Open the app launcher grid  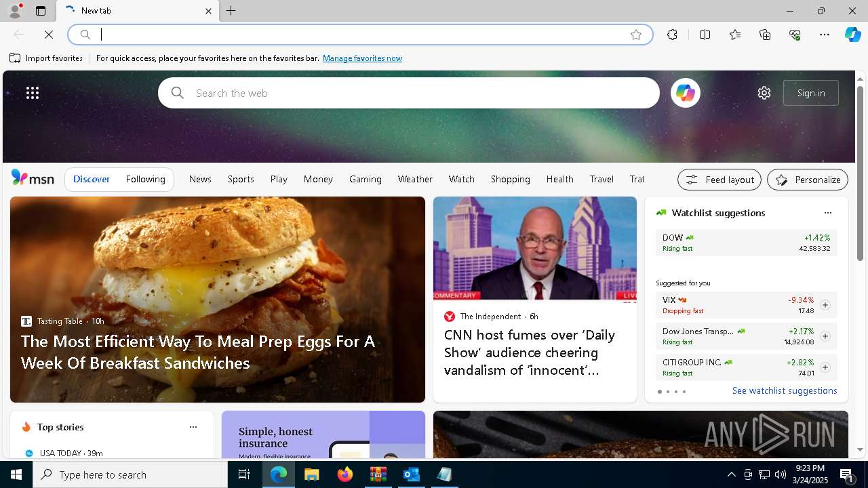[x=33, y=93]
